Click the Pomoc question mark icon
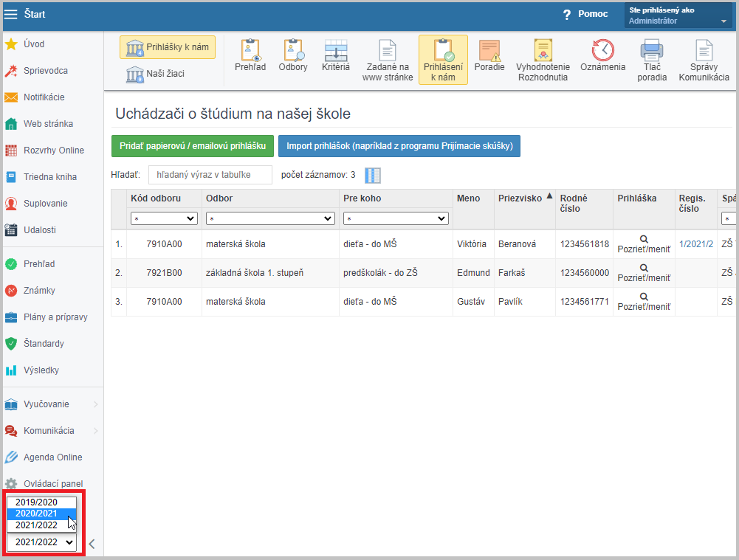This screenshot has height=560, width=739. [x=567, y=15]
